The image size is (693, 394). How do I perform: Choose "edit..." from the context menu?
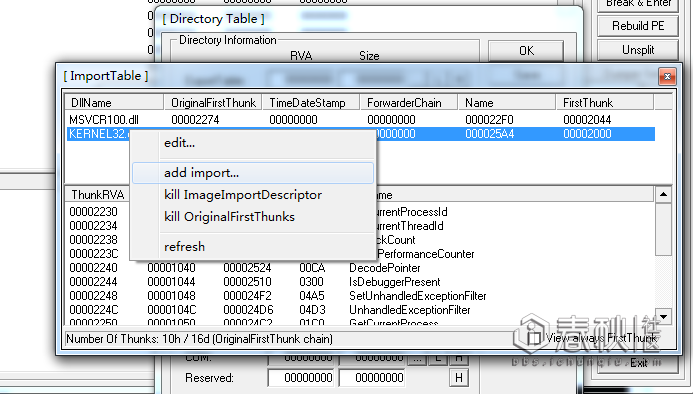pyautogui.click(x=179, y=143)
